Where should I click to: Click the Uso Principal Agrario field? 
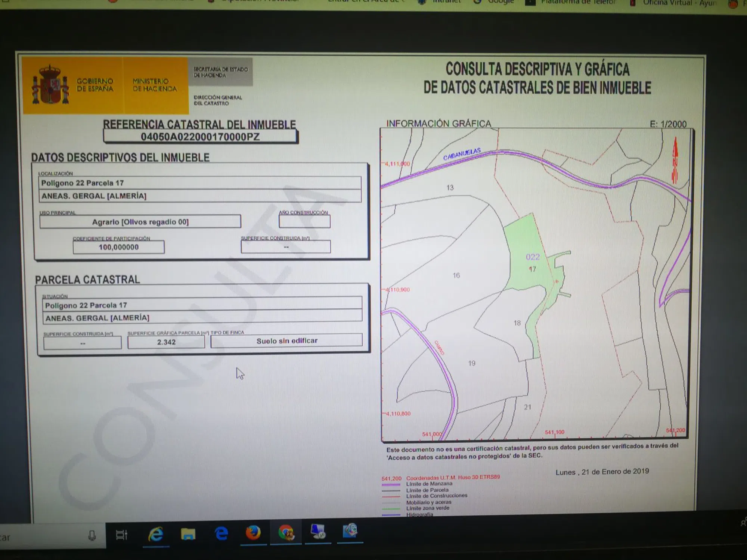140,222
